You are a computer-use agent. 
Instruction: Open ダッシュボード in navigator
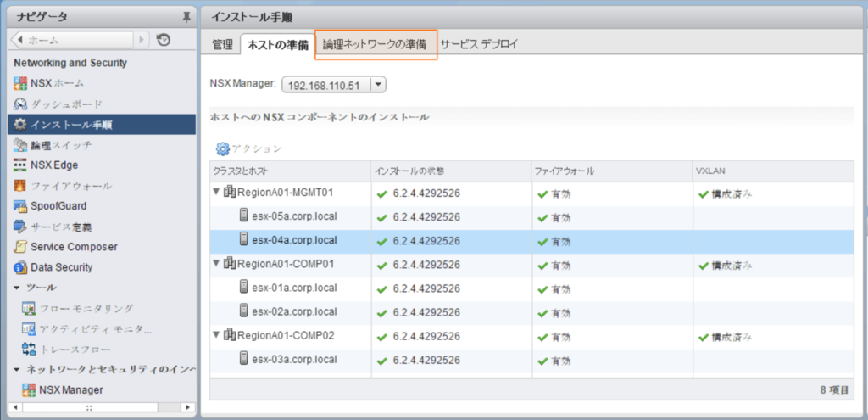point(66,104)
